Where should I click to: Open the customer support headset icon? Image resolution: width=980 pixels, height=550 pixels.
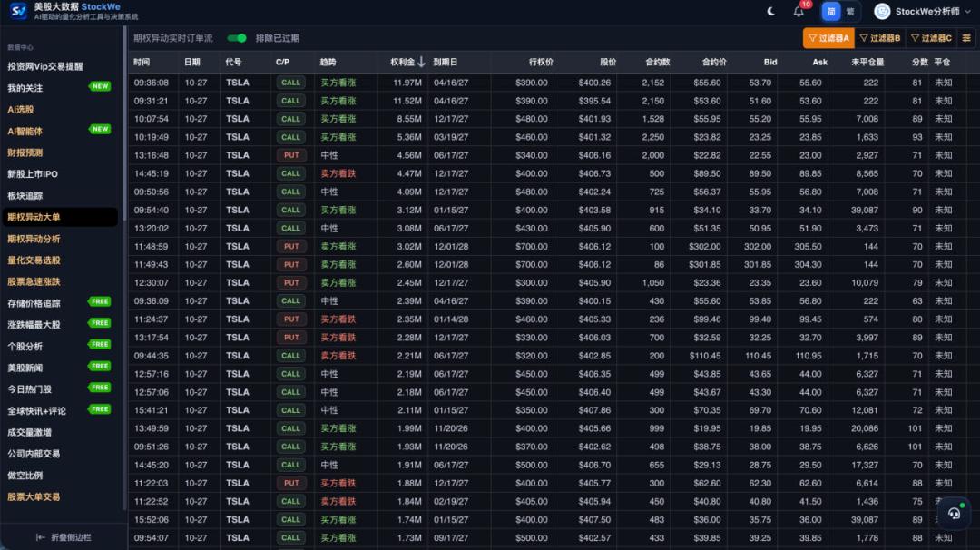(x=954, y=513)
